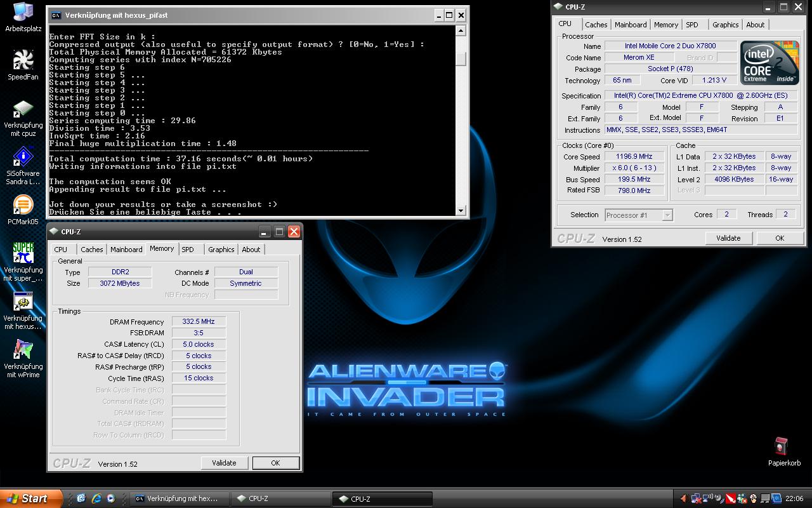Click the wireless network tray icon
Viewport: 812px width, 508px height.
point(708,498)
